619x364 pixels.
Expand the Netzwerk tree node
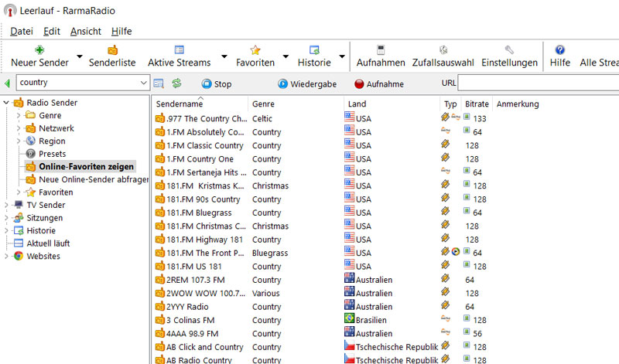tap(19, 128)
